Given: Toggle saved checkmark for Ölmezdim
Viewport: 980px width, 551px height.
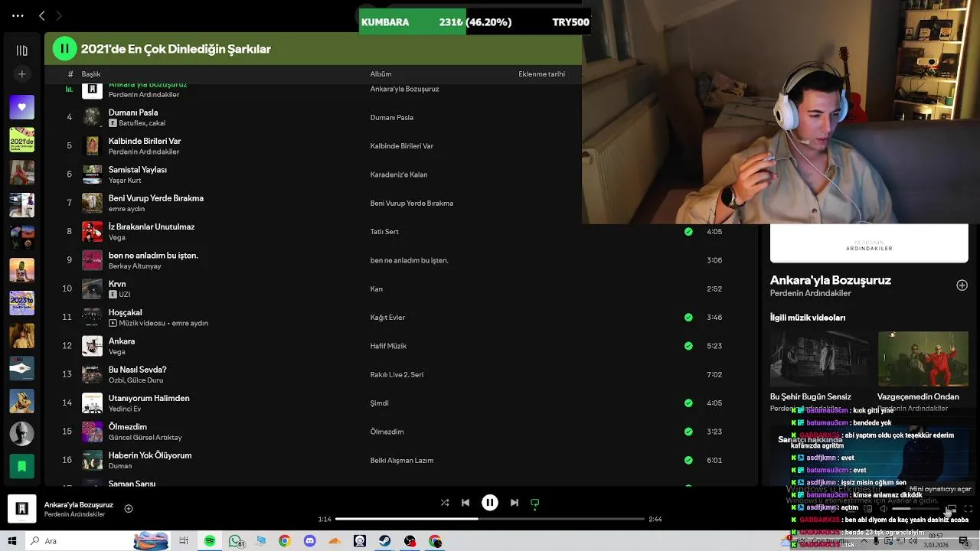Looking at the screenshot, I should pos(688,432).
